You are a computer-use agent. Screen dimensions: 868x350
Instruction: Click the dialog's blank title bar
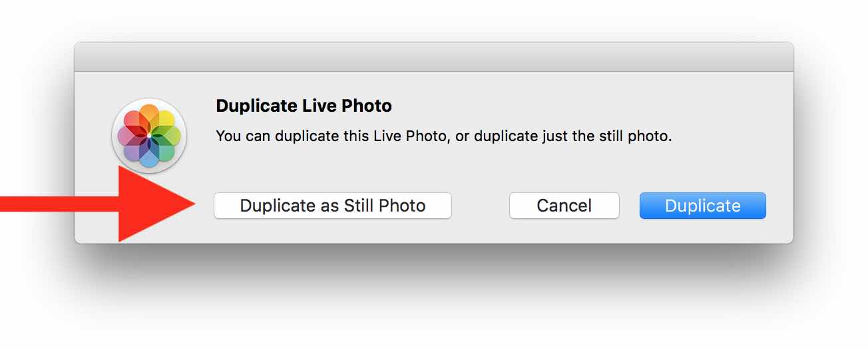[x=433, y=57]
